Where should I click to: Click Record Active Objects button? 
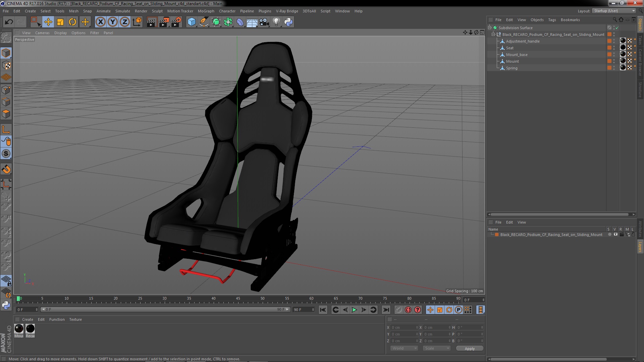tap(398, 310)
